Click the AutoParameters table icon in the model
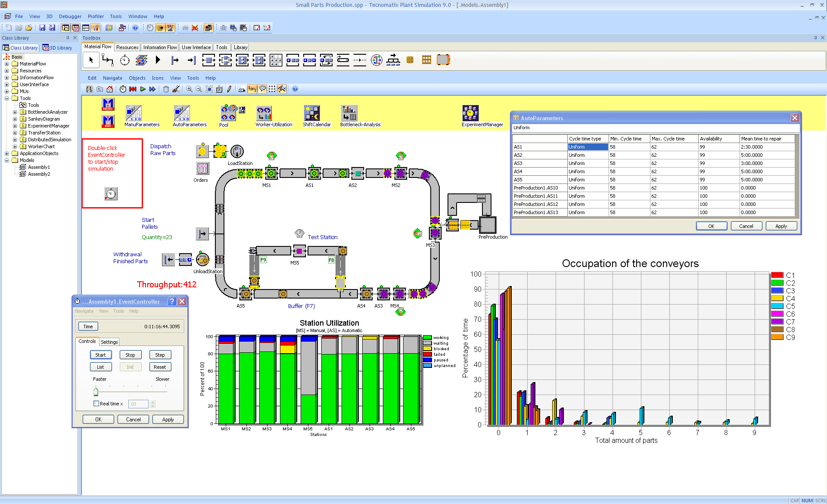827x504 pixels. [x=182, y=113]
